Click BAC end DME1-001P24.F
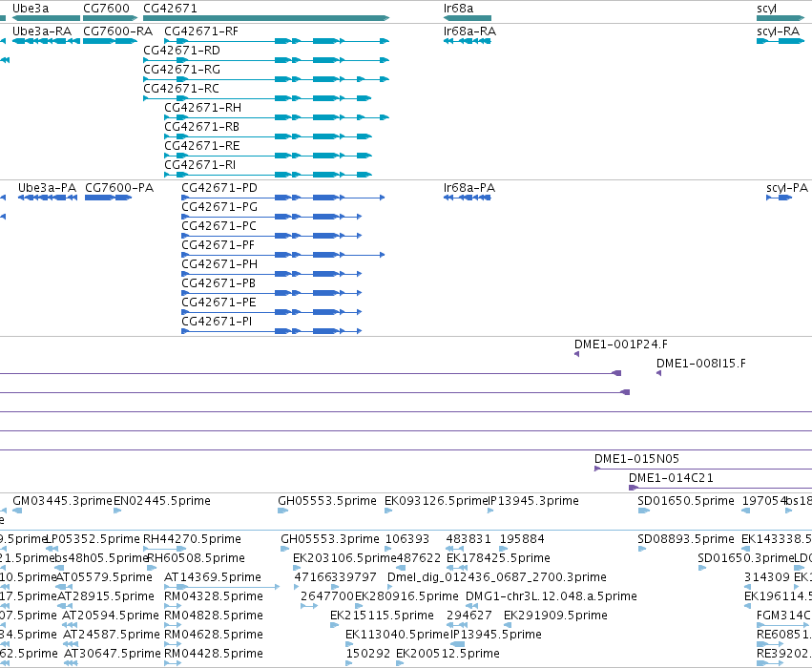812x668 pixels. [x=621, y=344]
